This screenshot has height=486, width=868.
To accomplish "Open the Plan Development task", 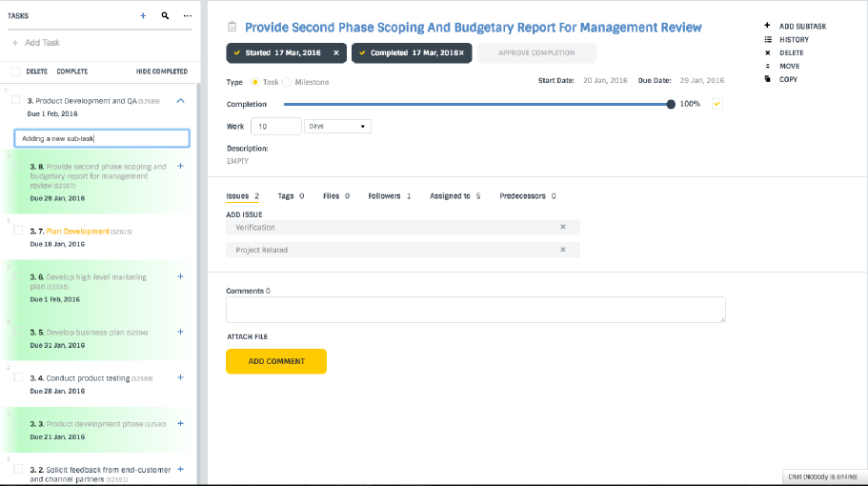I will pyautogui.click(x=77, y=232).
